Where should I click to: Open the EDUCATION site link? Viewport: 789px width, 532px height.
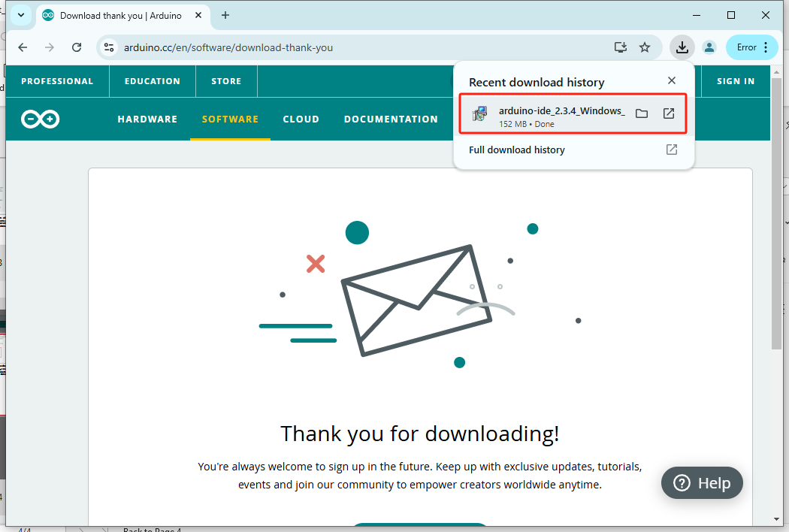[153, 81]
